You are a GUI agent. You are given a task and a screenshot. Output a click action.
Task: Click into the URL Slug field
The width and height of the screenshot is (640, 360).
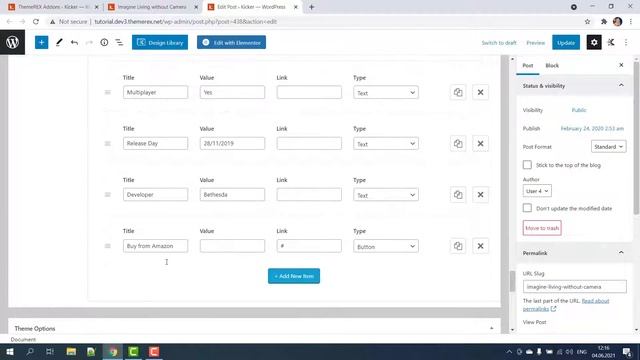pyautogui.click(x=575, y=287)
